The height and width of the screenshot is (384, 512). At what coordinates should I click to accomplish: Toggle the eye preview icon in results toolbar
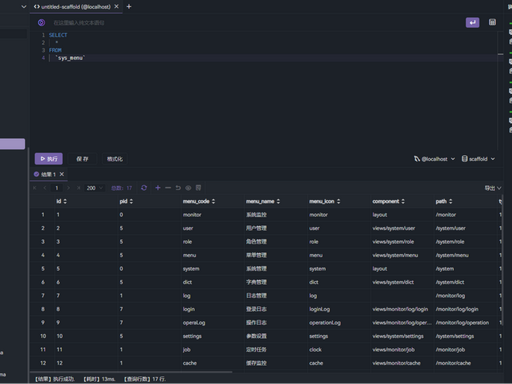188,188
